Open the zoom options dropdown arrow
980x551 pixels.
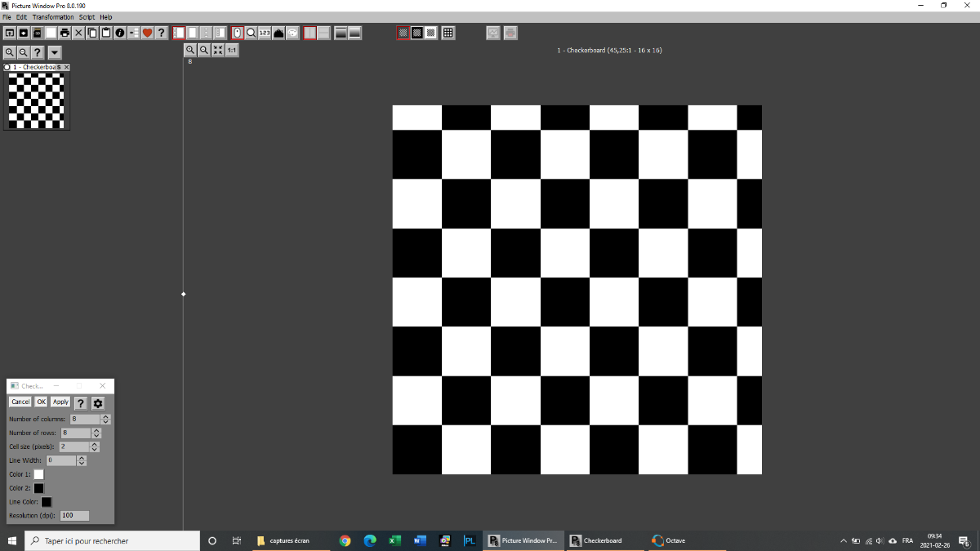click(x=54, y=52)
